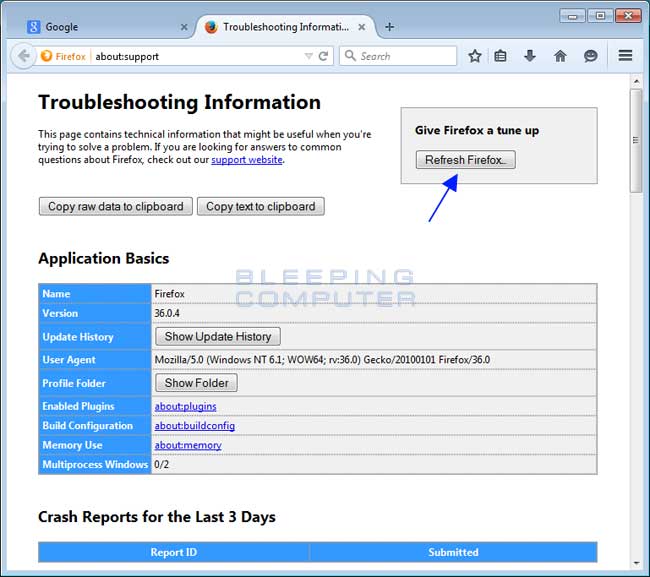650x577 pixels.
Task: Click Show Update History button
Action: coord(218,337)
